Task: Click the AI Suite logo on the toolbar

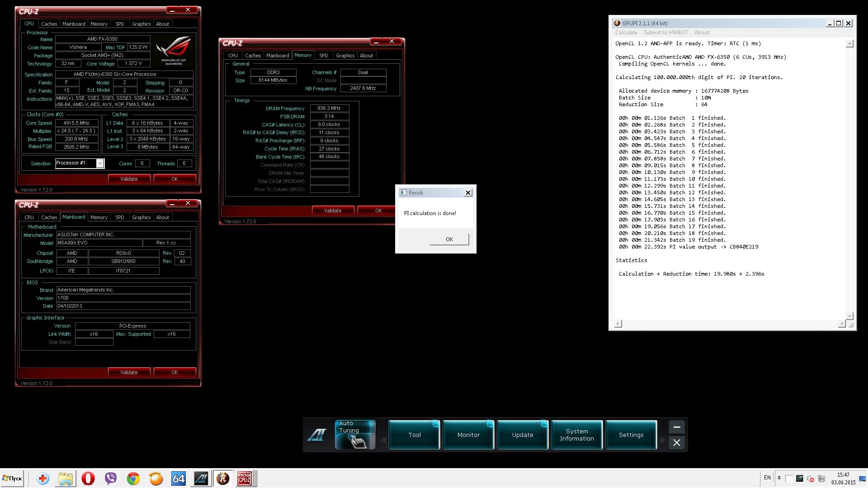Action: point(317,435)
